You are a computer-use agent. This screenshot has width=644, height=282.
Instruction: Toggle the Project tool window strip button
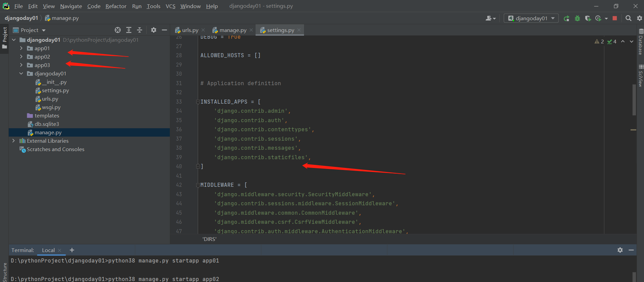point(4,38)
